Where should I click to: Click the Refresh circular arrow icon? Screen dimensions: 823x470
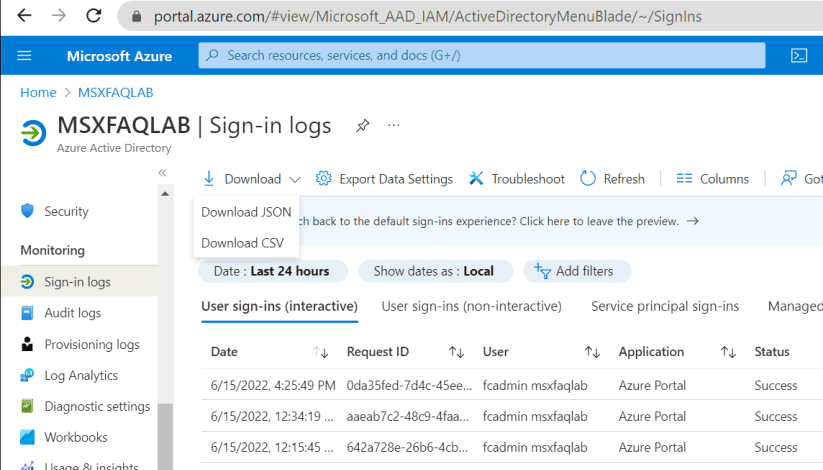(x=588, y=179)
